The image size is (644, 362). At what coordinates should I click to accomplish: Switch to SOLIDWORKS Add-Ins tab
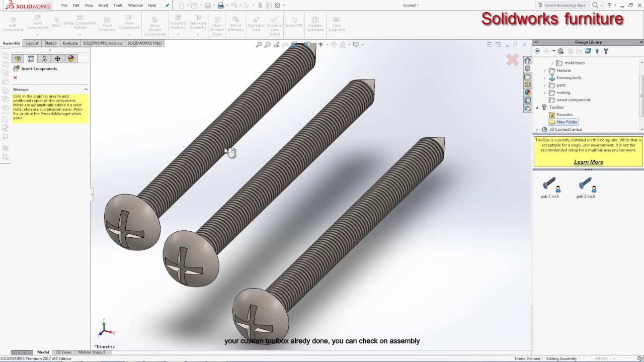click(103, 43)
